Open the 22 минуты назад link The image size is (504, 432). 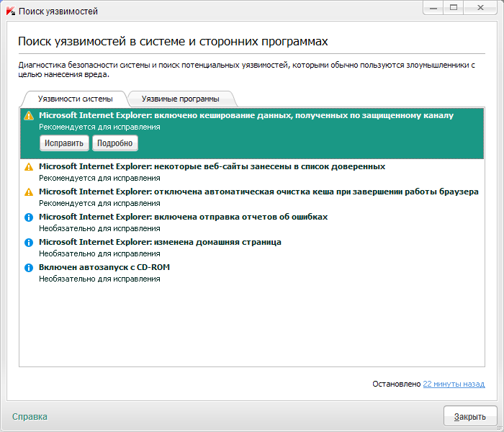pyautogui.click(x=454, y=384)
